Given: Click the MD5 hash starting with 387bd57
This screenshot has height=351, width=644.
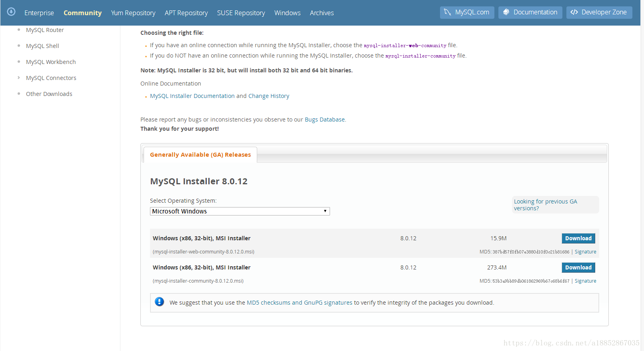Looking at the screenshot, I should pyautogui.click(x=531, y=252).
